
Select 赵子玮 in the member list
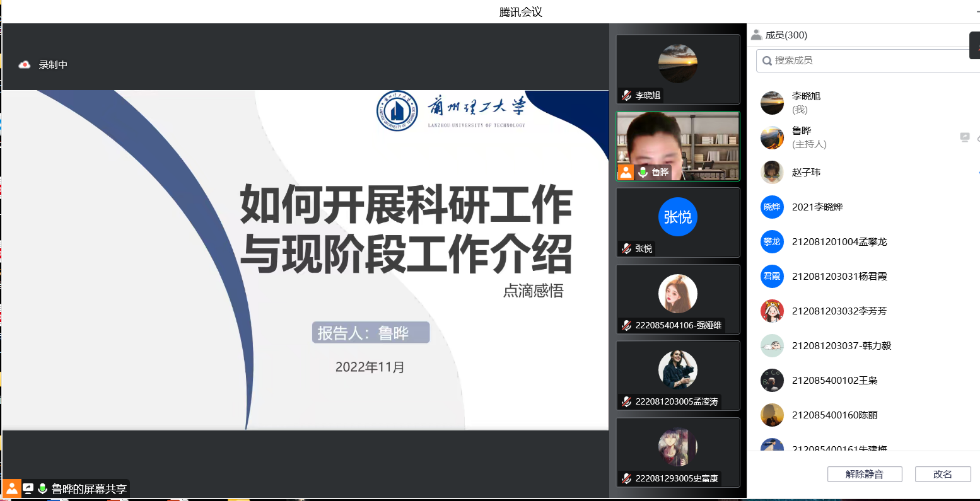point(806,172)
